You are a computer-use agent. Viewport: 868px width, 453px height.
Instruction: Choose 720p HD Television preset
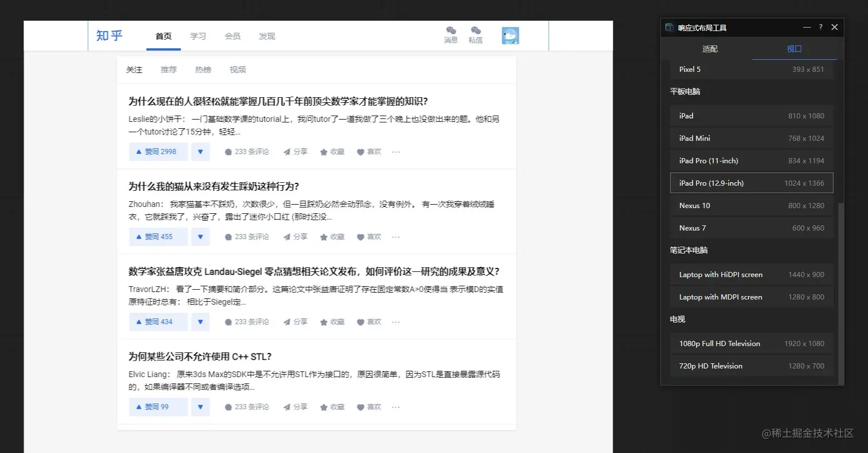[x=752, y=366]
